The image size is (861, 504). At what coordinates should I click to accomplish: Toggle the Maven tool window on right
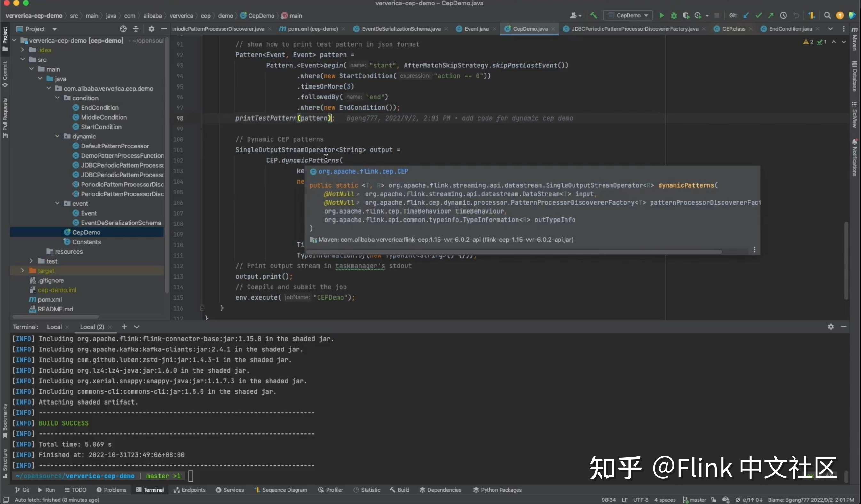855,38
